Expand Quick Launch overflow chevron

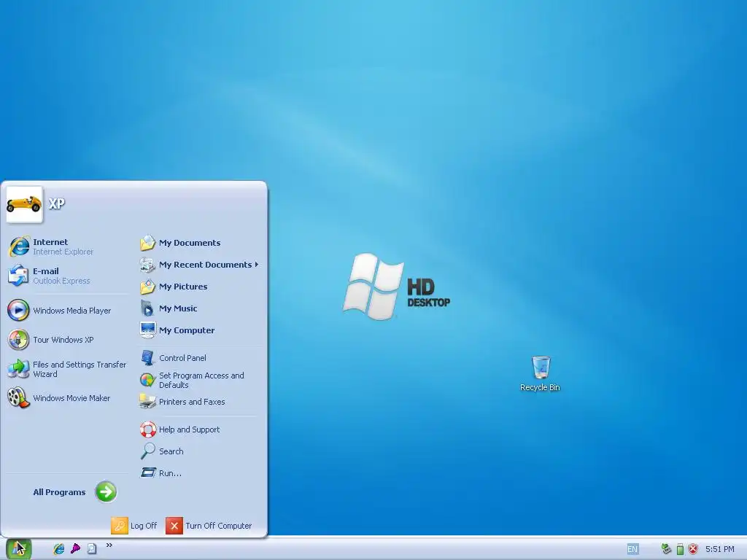point(109,545)
